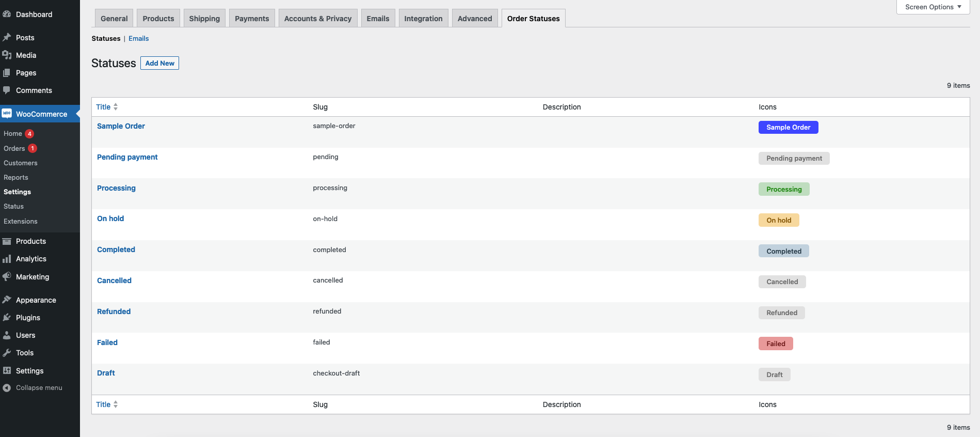Click the Media library icon
The height and width of the screenshot is (437, 980).
click(7, 55)
